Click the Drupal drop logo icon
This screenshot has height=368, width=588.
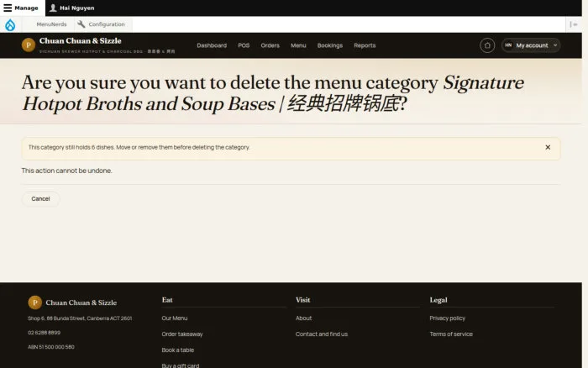(x=10, y=24)
